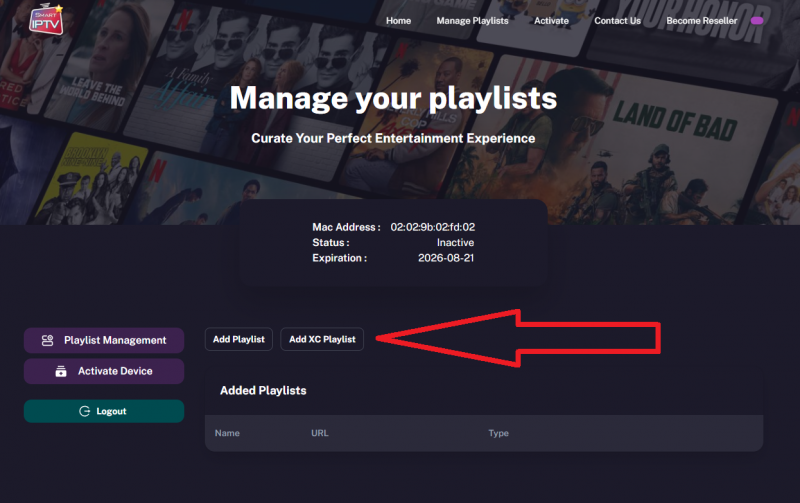Choose the Activate Device sidebar button
This screenshot has height=503, width=800.
[104, 371]
